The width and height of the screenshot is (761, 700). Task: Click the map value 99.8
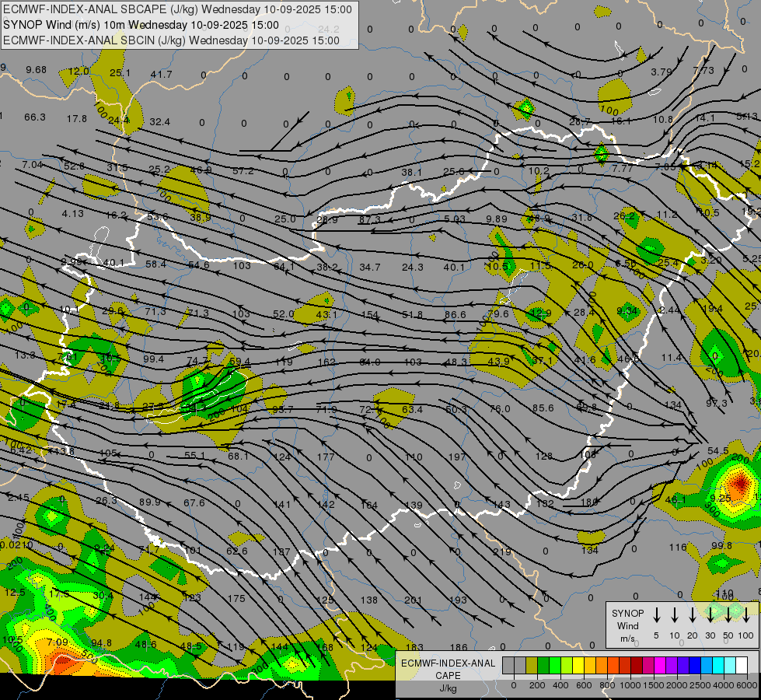click(x=721, y=545)
